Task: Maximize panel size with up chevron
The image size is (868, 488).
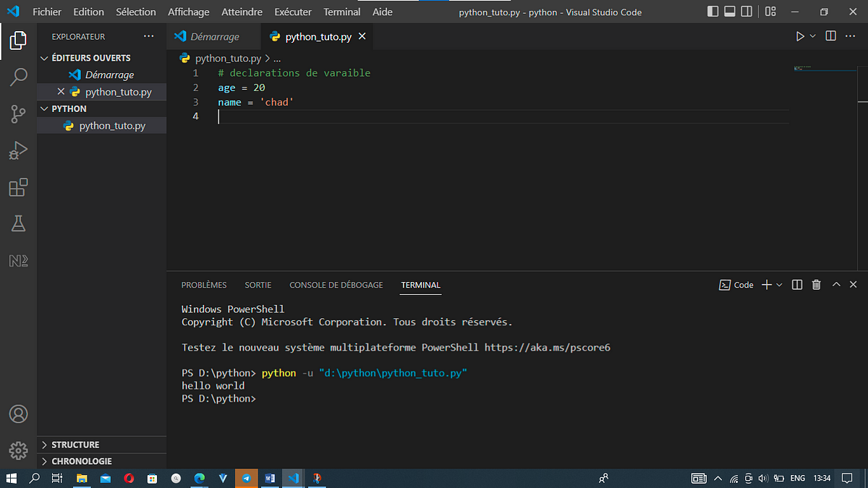Action: click(836, 285)
